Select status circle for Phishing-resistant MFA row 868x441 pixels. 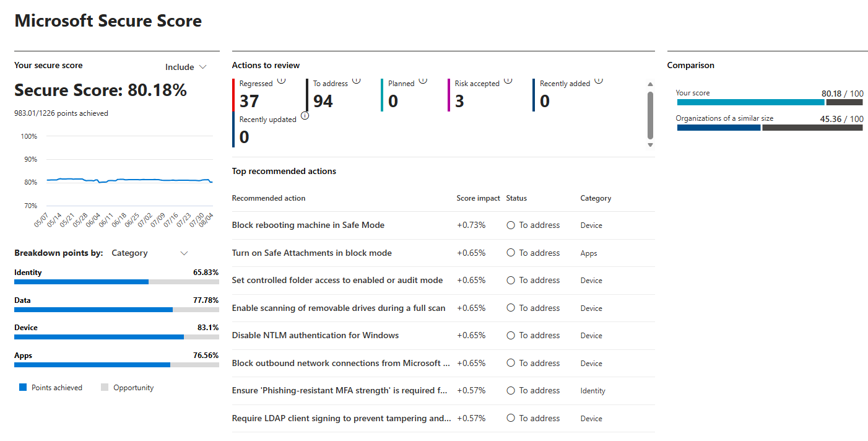[511, 391]
